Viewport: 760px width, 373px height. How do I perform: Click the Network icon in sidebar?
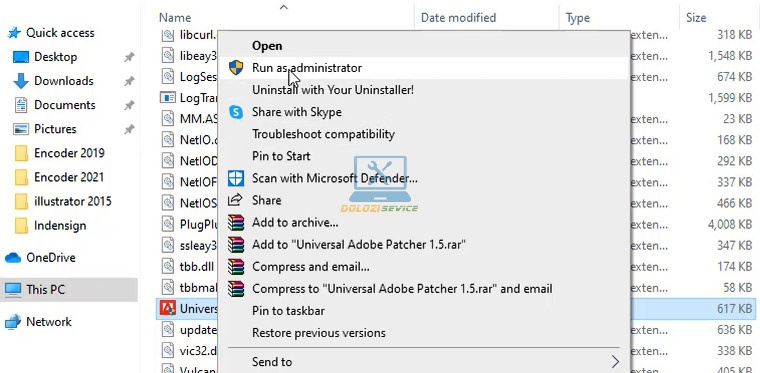tap(13, 322)
